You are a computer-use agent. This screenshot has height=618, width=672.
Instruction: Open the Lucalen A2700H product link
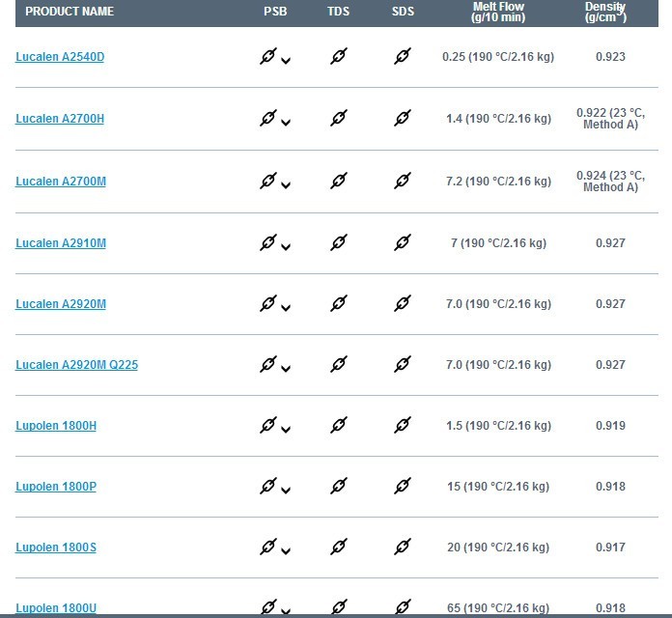[x=60, y=118]
